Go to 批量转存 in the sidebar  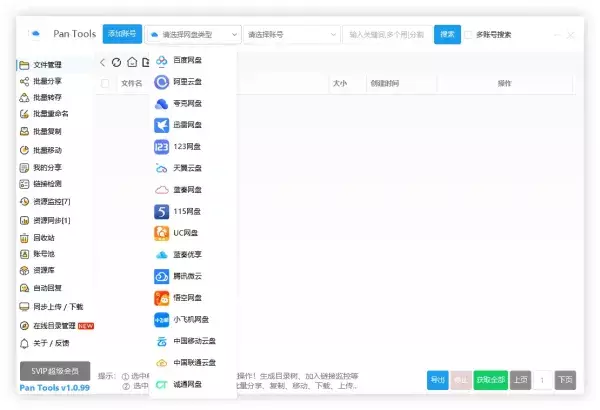(x=40, y=98)
